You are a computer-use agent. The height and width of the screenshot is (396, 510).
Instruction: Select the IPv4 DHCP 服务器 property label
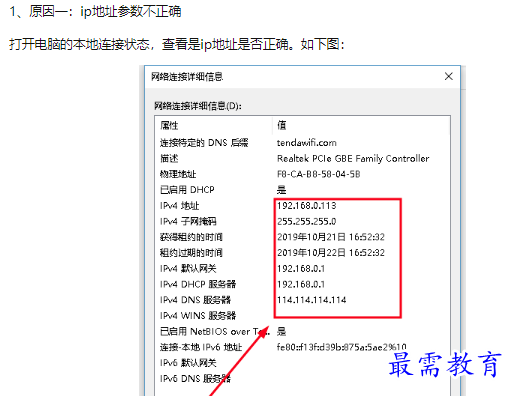coord(198,284)
